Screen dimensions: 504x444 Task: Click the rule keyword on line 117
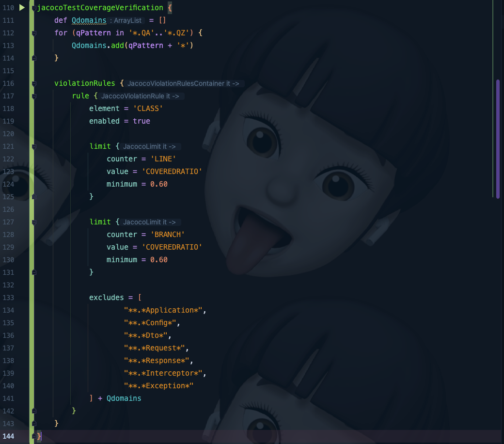80,96
